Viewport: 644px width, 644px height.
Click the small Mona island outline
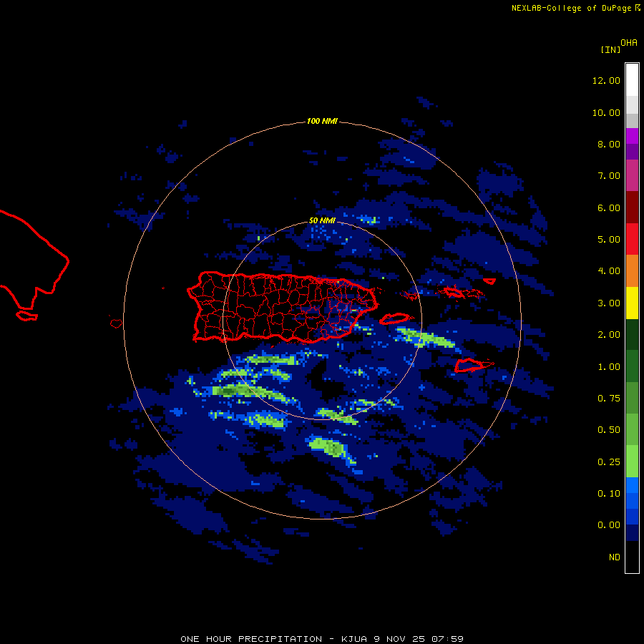(116, 323)
